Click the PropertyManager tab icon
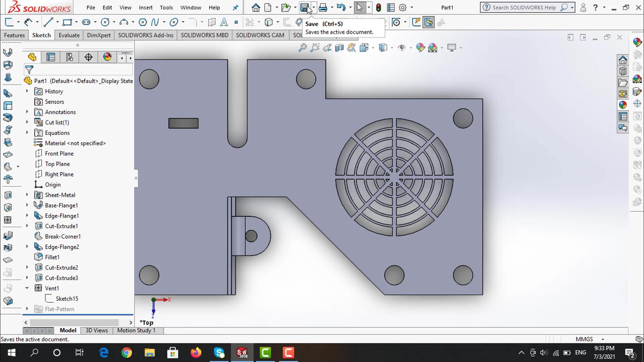 pyautogui.click(x=51, y=57)
